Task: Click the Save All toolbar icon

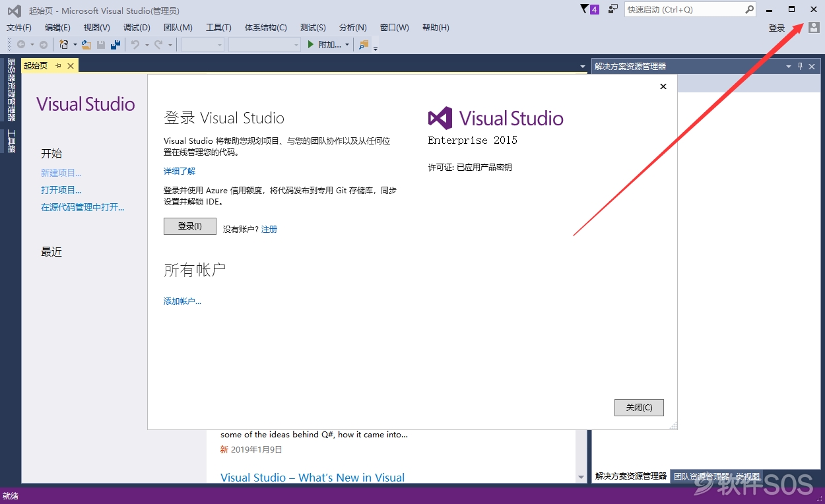Action: (115, 45)
